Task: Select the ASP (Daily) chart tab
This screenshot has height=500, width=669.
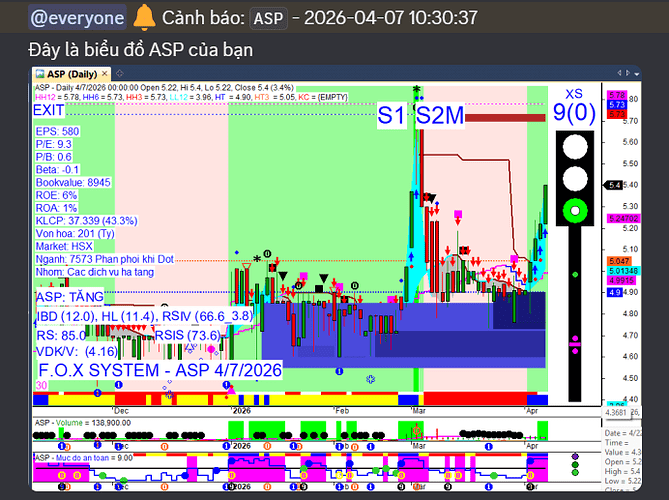Action: coord(72,74)
